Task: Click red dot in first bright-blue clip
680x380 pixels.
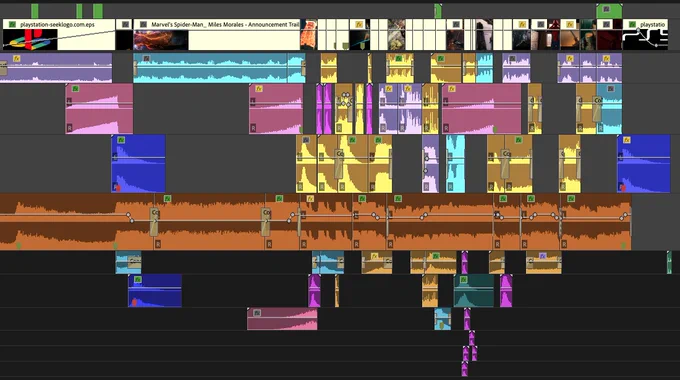Action: 118,188
